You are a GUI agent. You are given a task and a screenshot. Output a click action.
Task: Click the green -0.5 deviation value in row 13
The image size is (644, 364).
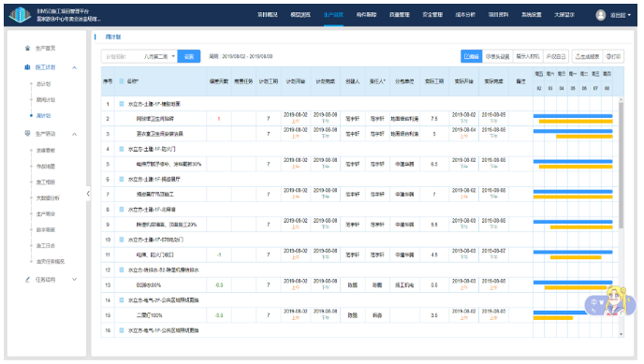coord(219,285)
